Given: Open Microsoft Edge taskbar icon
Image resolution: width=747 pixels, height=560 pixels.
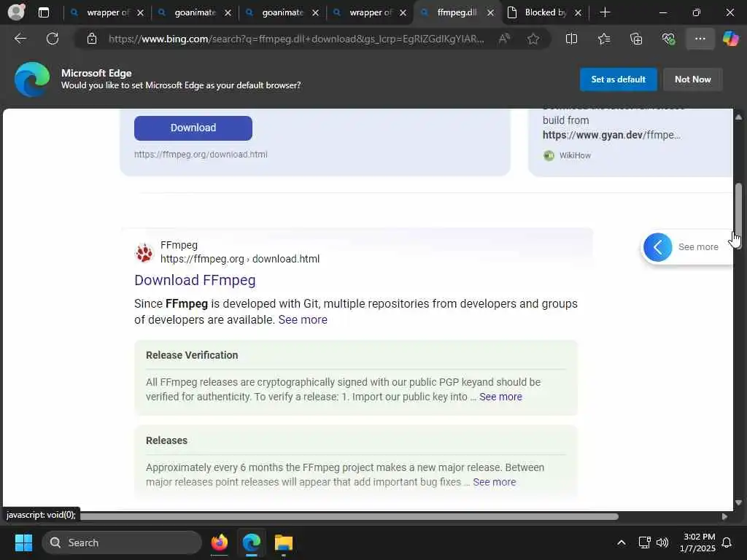Looking at the screenshot, I should (251, 542).
